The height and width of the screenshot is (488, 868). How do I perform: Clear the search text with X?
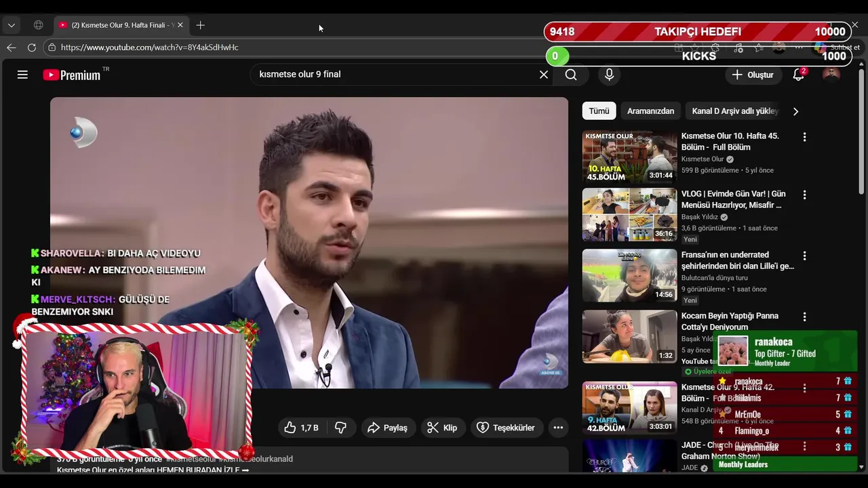[543, 75]
